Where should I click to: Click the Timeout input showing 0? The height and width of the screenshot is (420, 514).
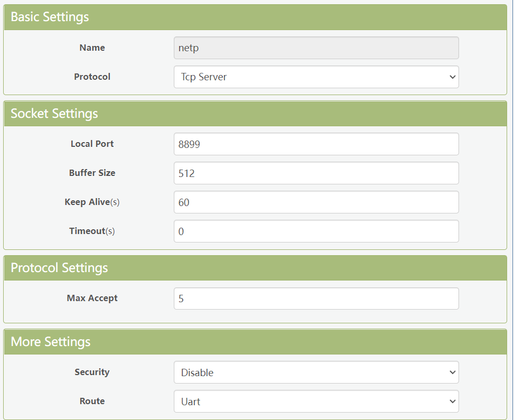click(316, 231)
